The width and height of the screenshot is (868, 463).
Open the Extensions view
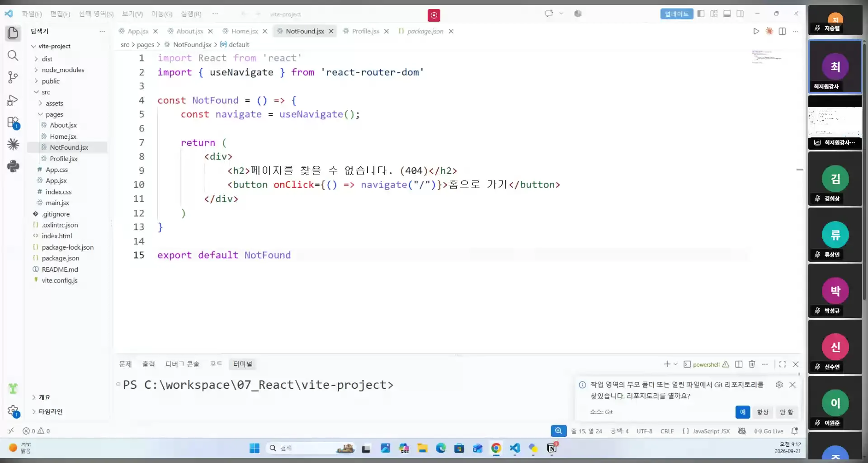pos(13,123)
